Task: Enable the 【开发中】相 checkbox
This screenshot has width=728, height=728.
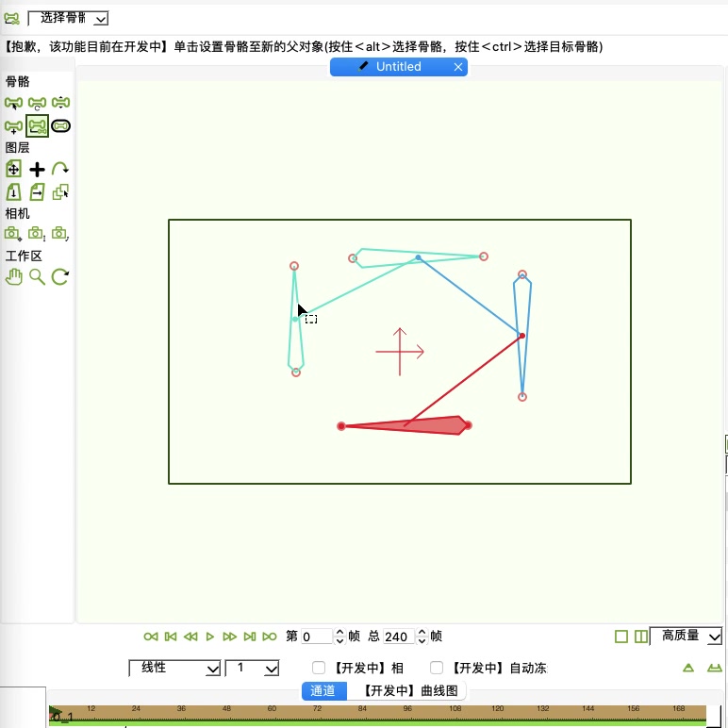Action: pos(319,668)
